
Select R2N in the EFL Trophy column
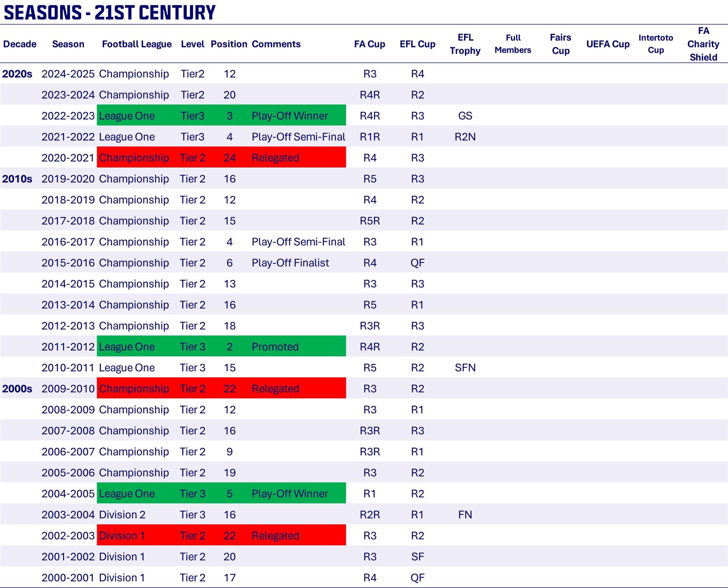[x=465, y=137]
